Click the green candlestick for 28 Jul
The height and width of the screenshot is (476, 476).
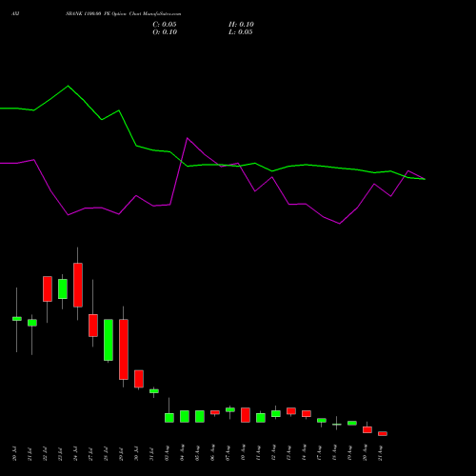109,340
